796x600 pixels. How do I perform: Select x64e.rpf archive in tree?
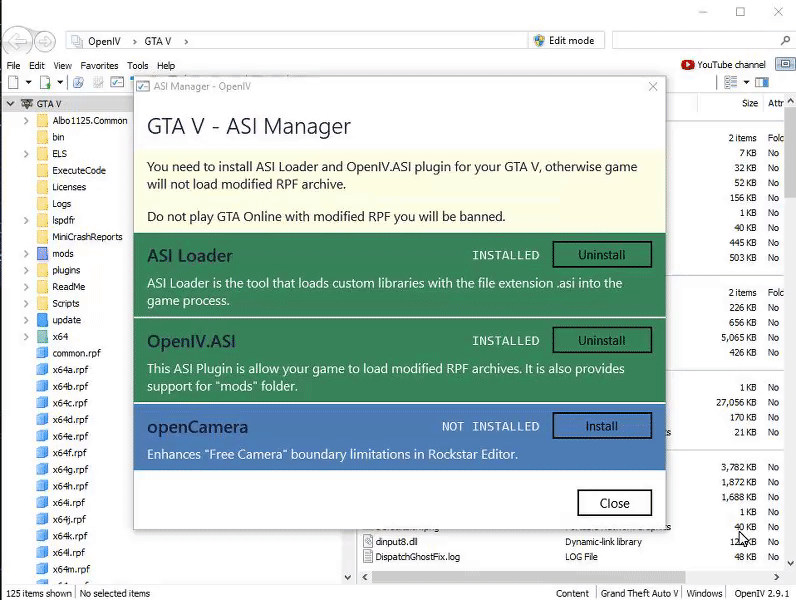tap(70, 437)
